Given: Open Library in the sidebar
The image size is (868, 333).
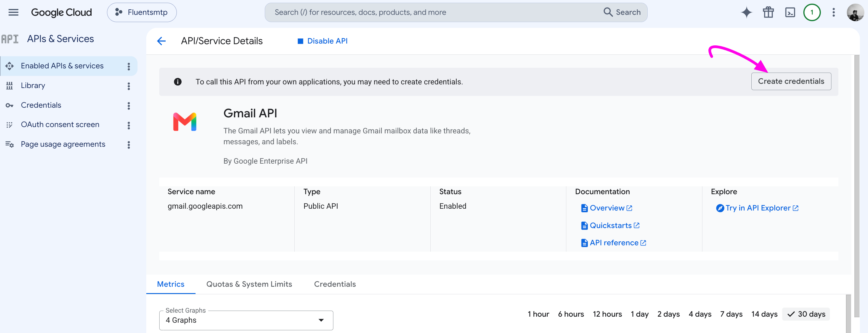Looking at the screenshot, I should tap(33, 86).
